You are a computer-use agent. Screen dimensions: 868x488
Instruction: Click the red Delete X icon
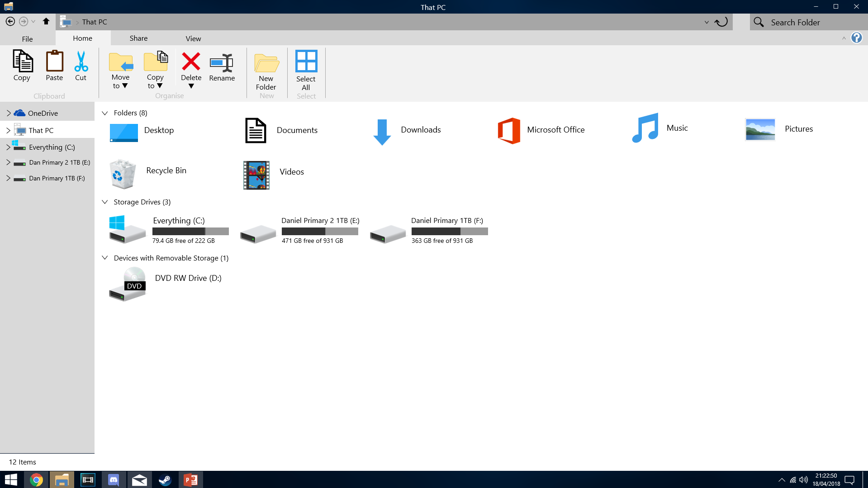pos(191,62)
